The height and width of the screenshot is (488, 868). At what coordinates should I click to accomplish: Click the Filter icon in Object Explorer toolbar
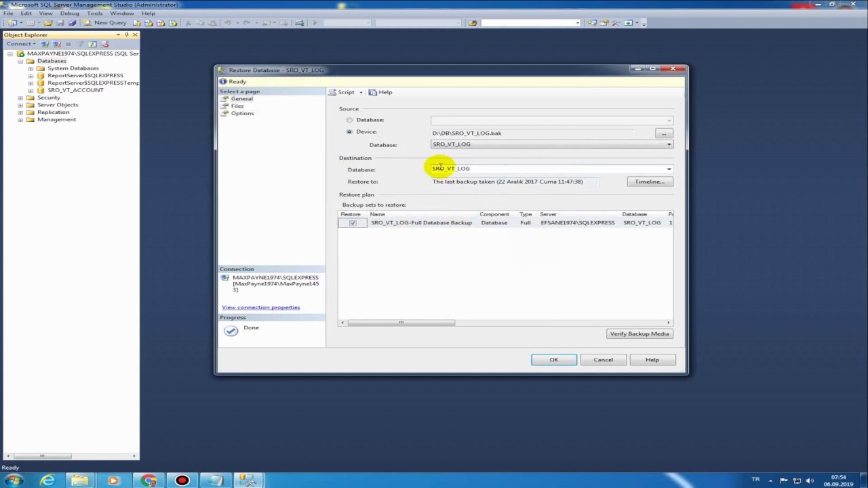click(x=80, y=43)
